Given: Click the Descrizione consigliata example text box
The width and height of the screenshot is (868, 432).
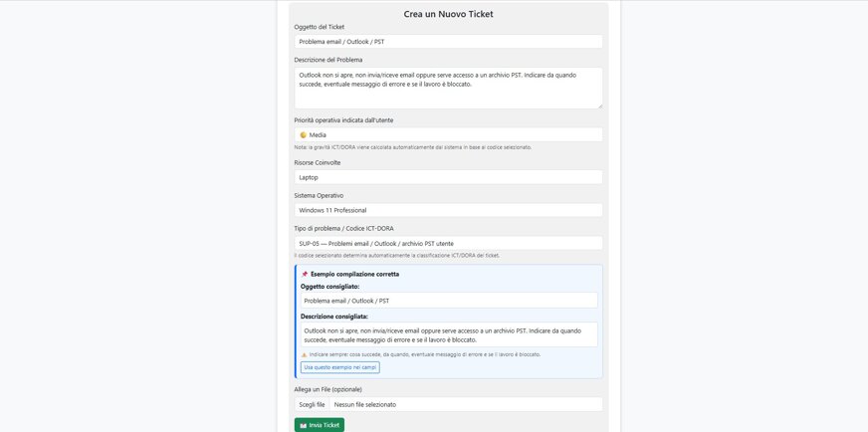Looking at the screenshot, I should [449, 334].
